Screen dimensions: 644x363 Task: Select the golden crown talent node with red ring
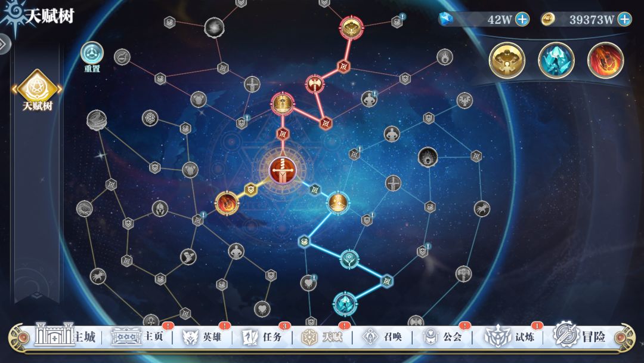282,103
